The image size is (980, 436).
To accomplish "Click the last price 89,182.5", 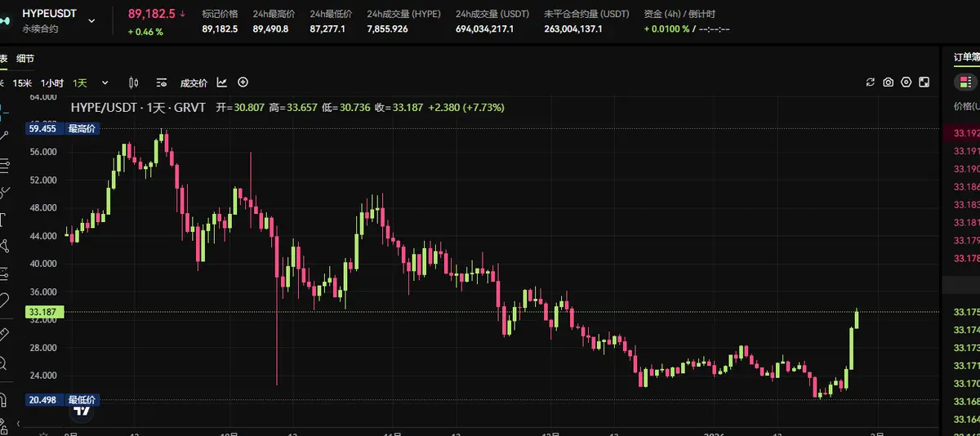I will [153, 14].
